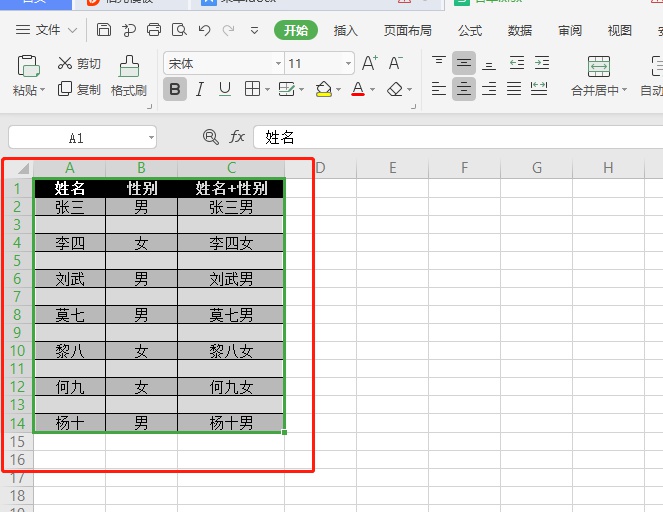Image resolution: width=663 pixels, height=512 pixels.
Task: Click the Cut (剪切) scissors icon
Action: coord(65,63)
